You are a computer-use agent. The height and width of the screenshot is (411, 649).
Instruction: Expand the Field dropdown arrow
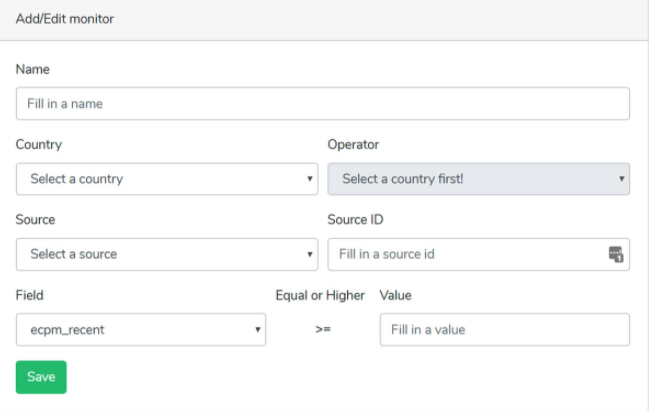[257, 330]
